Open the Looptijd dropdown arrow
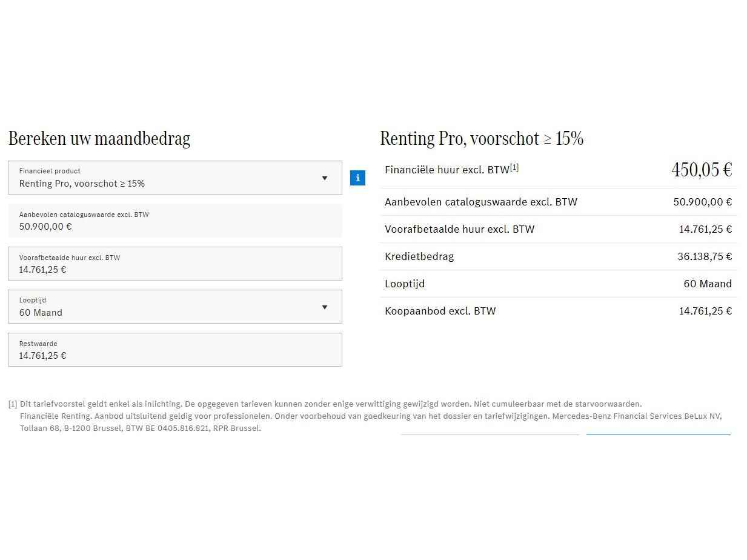 [x=325, y=307]
